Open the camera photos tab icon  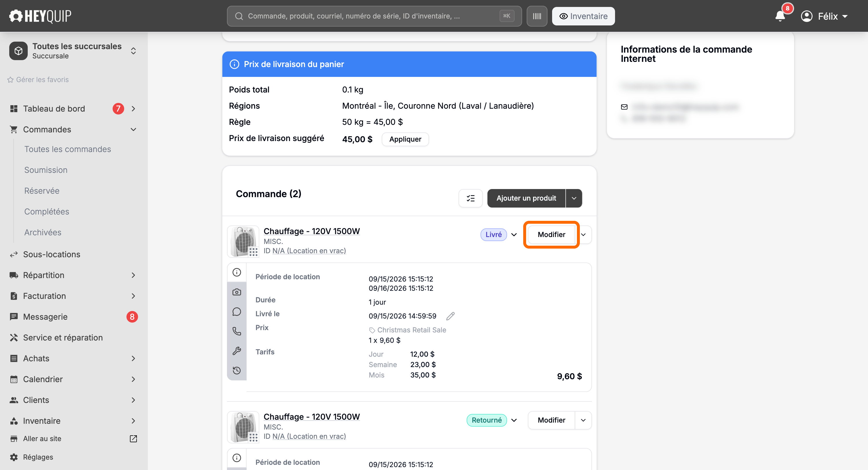(237, 292)
